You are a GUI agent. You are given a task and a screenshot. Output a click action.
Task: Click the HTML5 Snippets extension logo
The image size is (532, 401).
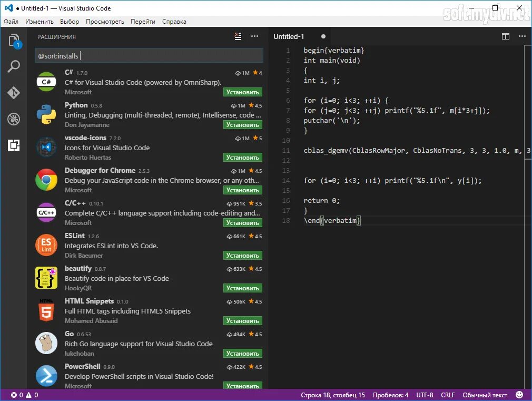click(x=46, y=310)
